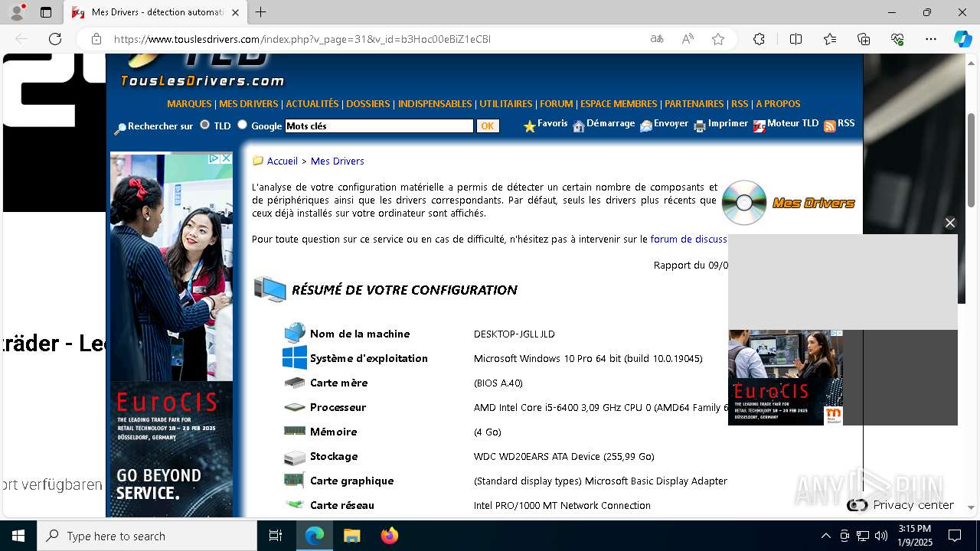Launch Firefox from the taskbar

click(x=390, y=536)
